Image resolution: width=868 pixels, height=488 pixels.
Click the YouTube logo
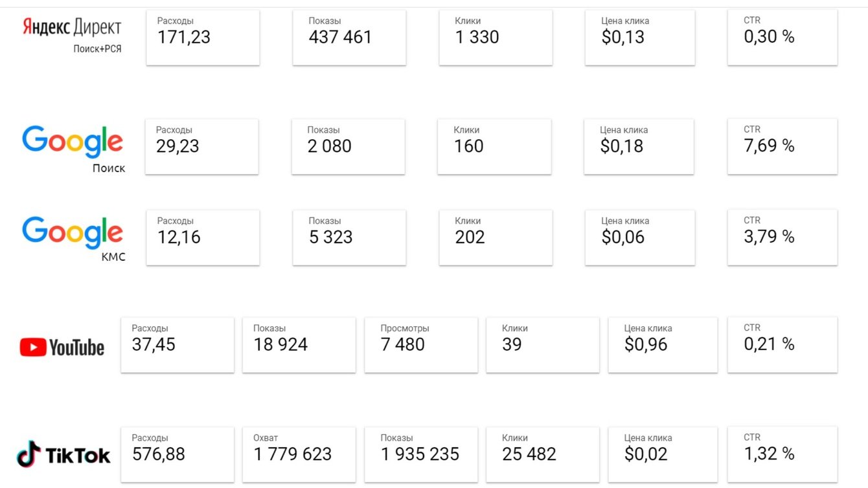click(x=62, y=348)
